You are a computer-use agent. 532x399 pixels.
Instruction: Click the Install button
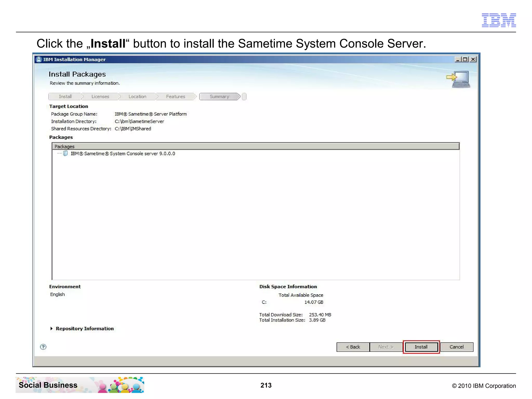[x=421, y=347]
